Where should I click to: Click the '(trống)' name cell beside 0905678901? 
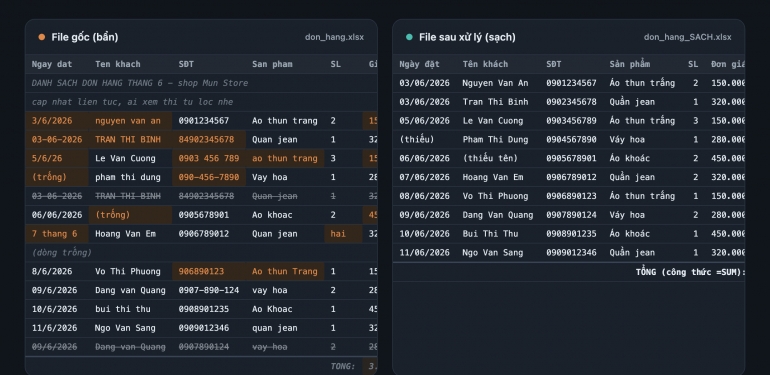pyautogui.click(x=131, y=215)
